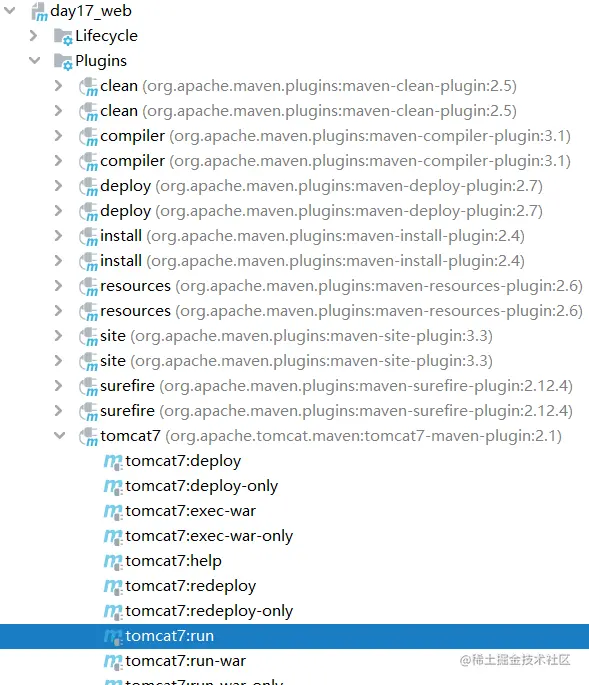Select the day17_web project label
Viewport: 589px width, 685px height.
91,11
